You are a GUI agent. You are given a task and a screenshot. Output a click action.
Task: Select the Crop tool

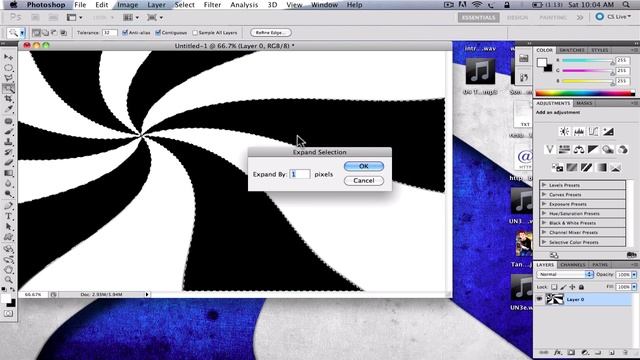8,99
